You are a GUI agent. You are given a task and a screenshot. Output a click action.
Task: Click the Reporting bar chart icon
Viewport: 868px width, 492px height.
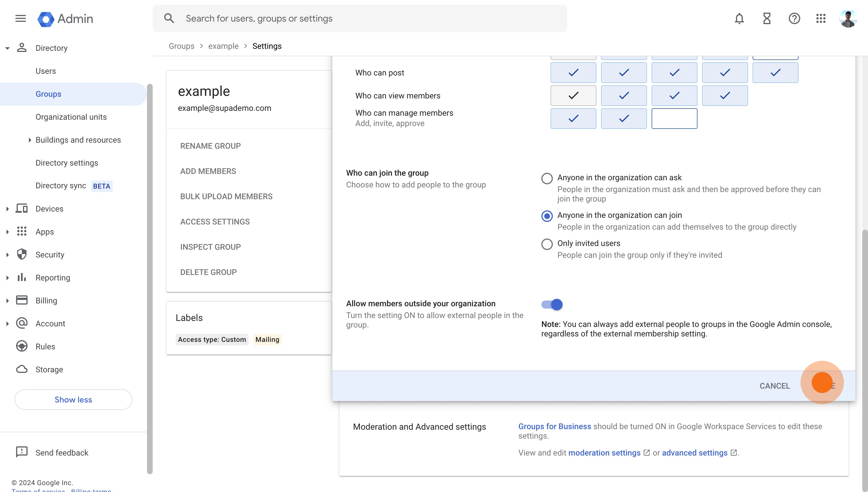pos(22,277)
